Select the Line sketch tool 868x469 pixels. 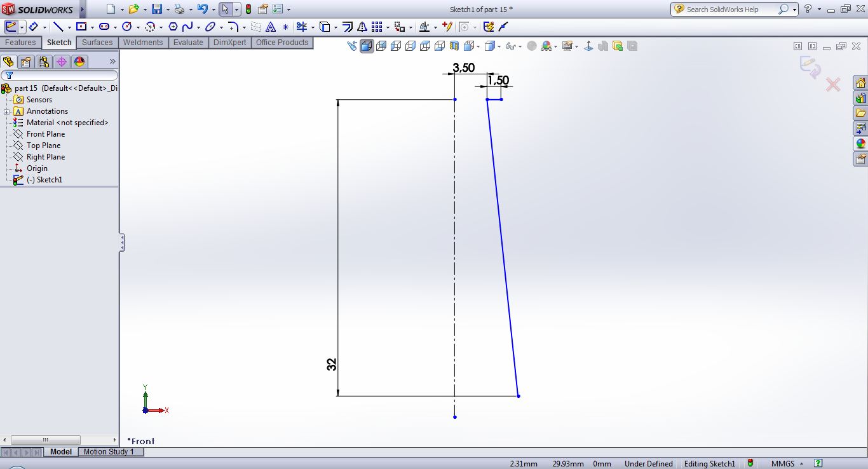pos(58,27)
